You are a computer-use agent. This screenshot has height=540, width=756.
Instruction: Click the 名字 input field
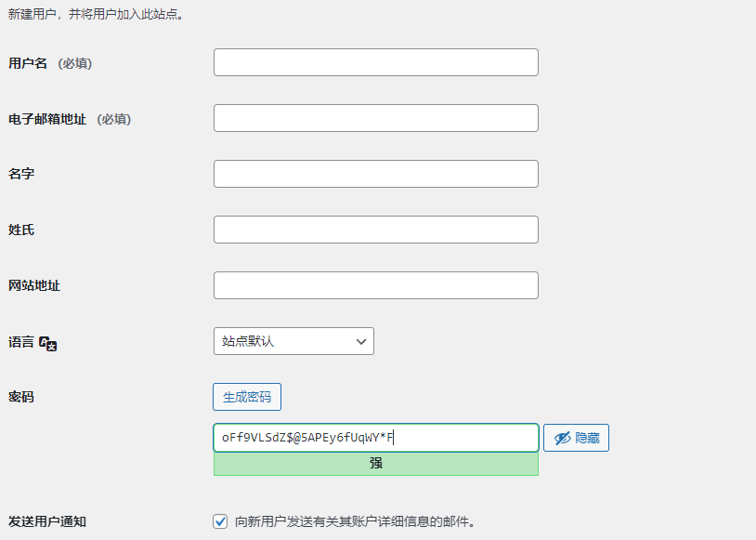tap(375, 174)
